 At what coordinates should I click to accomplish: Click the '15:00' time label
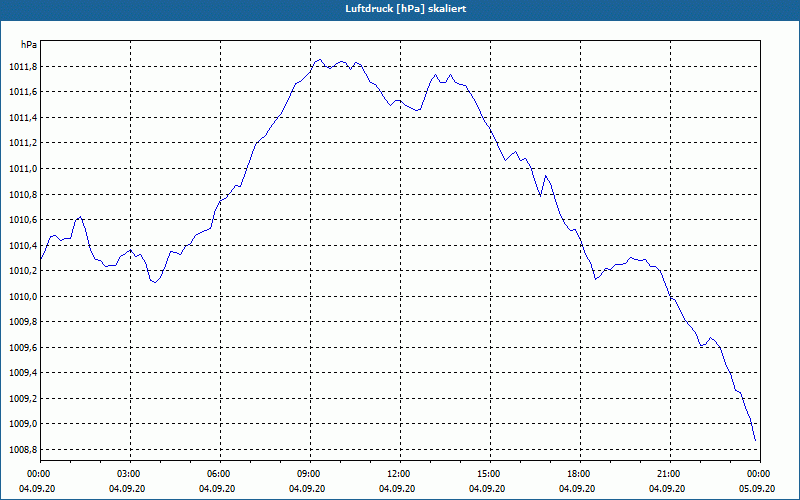(488, 474)
